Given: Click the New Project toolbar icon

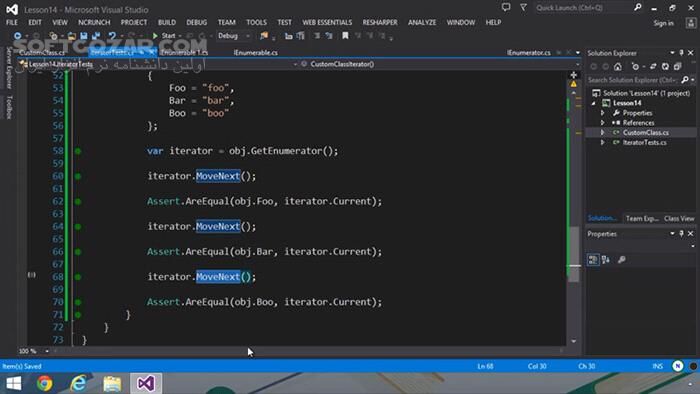Looking at the screenshot, I should pyautogui.click(x=53, y=36).
